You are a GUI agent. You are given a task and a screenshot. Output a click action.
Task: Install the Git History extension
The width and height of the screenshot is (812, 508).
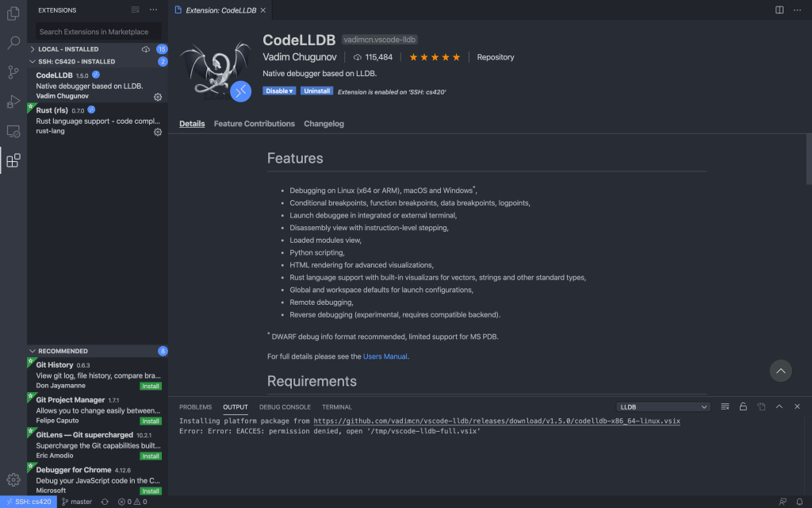point(151,384)
